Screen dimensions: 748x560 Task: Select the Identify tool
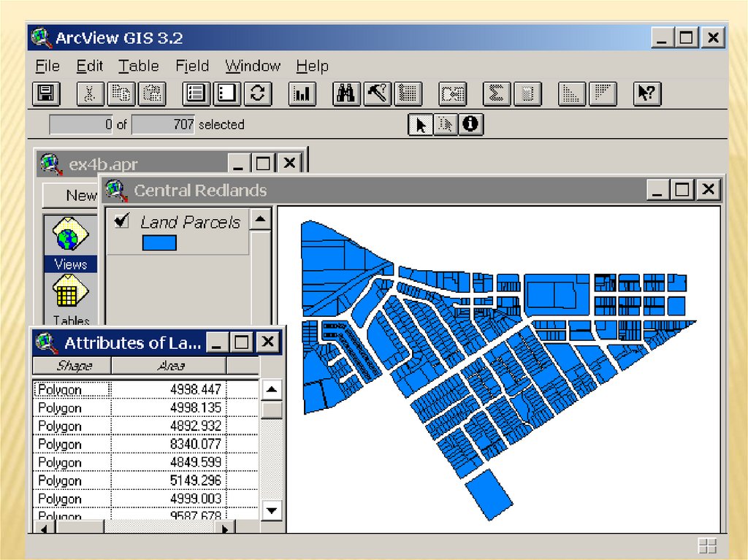pos(471,125)
